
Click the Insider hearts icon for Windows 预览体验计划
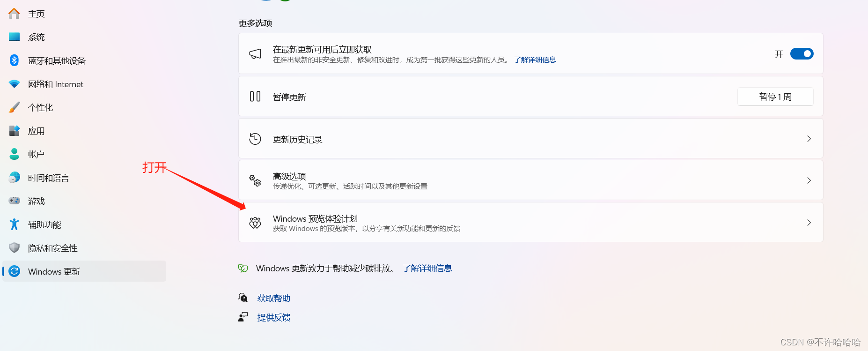click(255, 223)
